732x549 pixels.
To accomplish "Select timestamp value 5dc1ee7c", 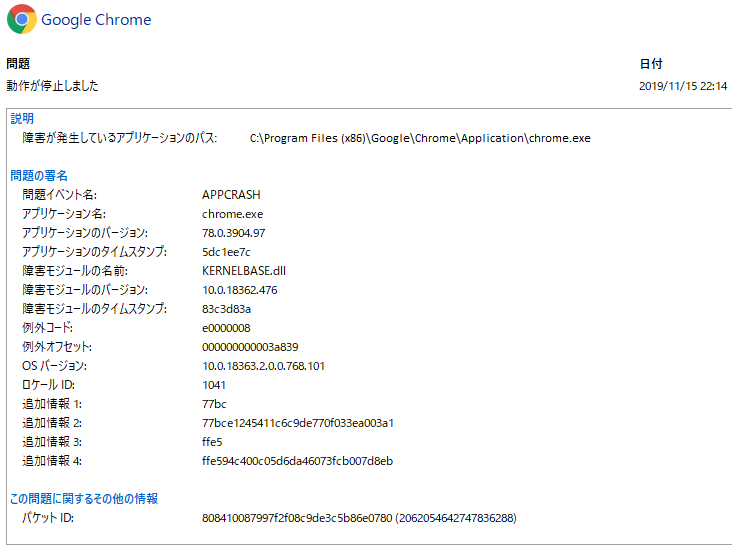I will point(226,252).
